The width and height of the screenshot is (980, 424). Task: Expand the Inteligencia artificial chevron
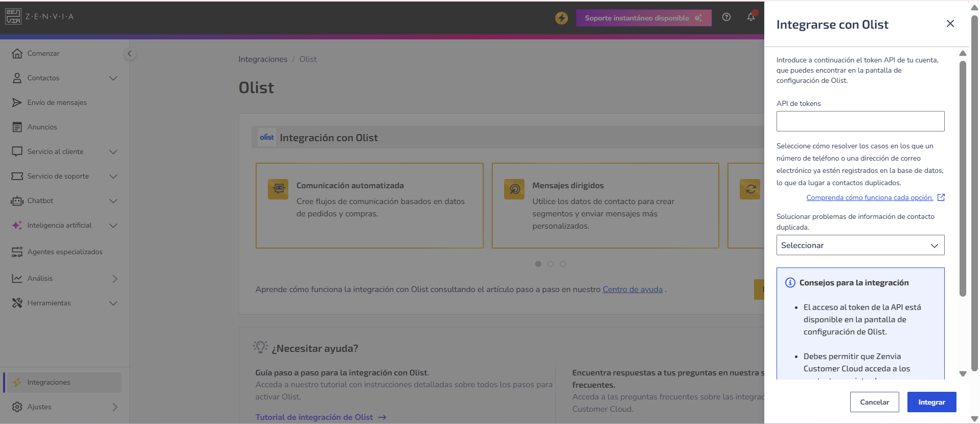[x=113, y=226]
